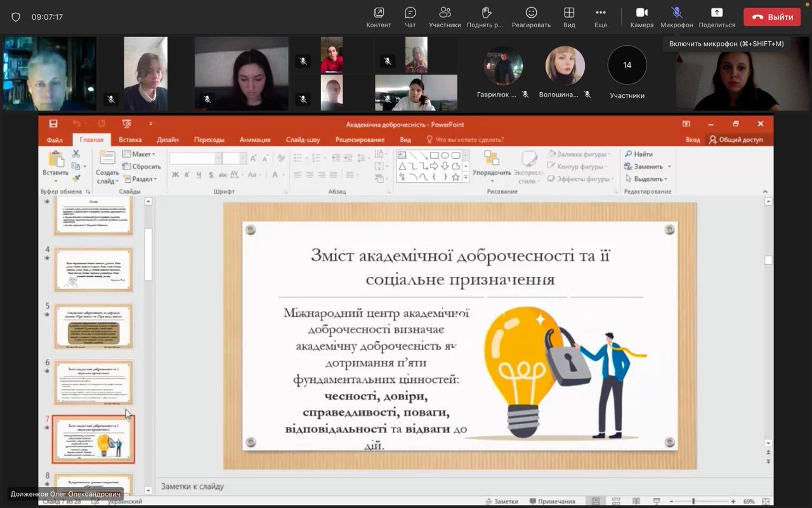Select slide 5 thumbnail in panel

93,326
